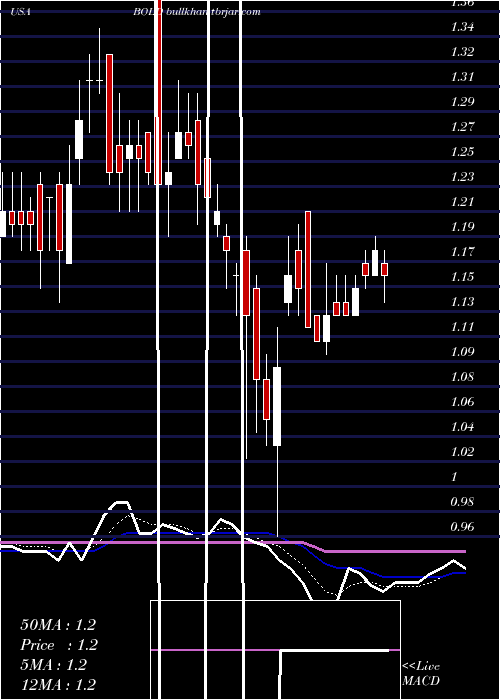Click the 1.32 price axis label
The height and width of the screenshot is (700, 500).
tap(462, 52)
